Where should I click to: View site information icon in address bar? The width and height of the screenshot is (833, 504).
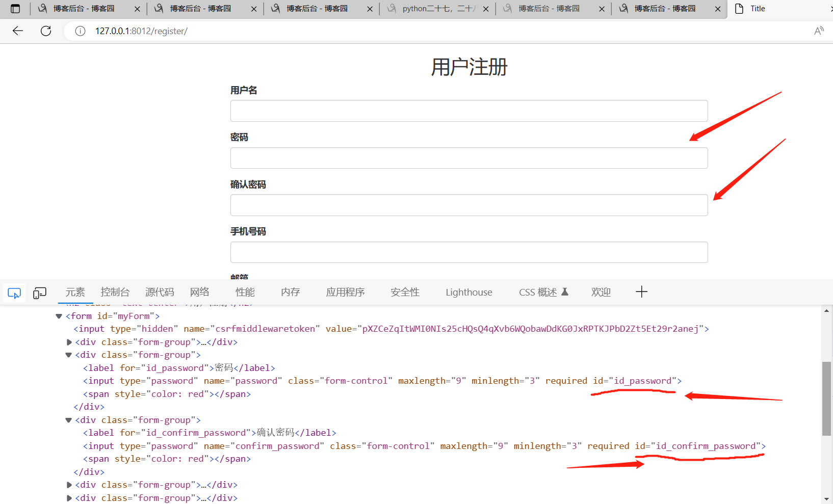[80, 31]
